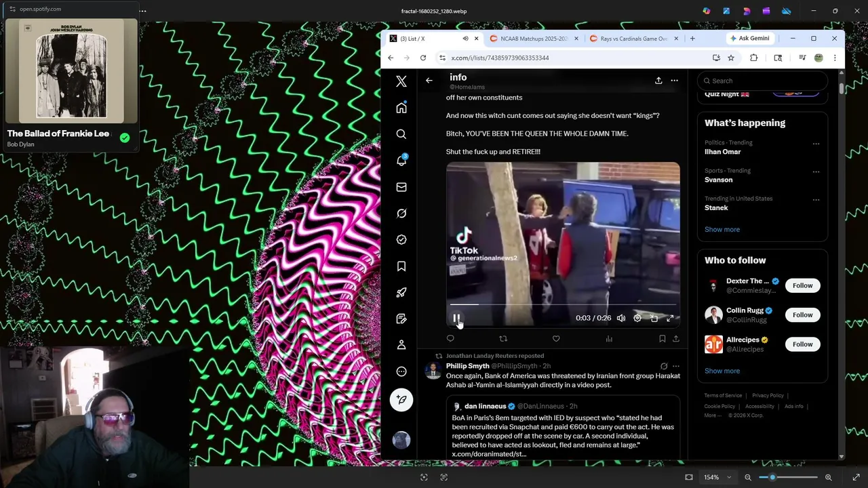Click the Spotify album cover thumbnail
The height and width of the screenshot is (488, 868).
[x=71, y=70]
